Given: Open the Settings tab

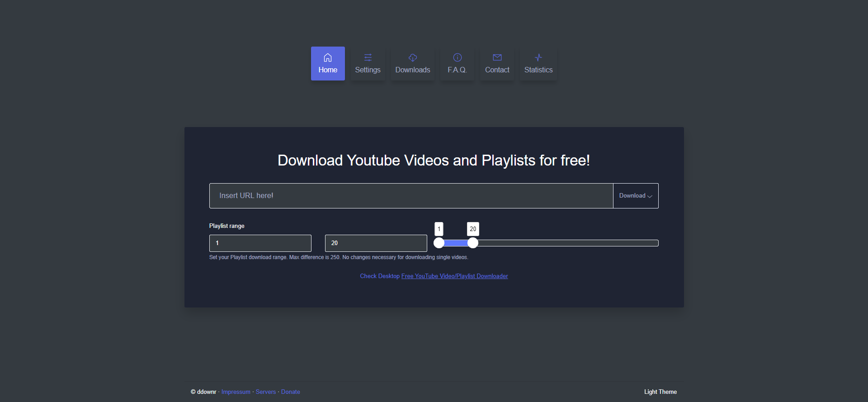Looking at the screenshot, I should tap(368, 63).
